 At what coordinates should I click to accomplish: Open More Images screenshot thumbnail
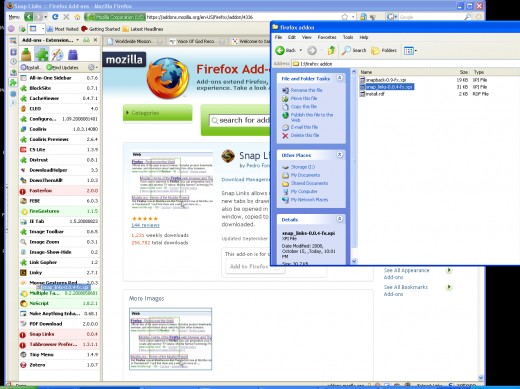(170, 339)
